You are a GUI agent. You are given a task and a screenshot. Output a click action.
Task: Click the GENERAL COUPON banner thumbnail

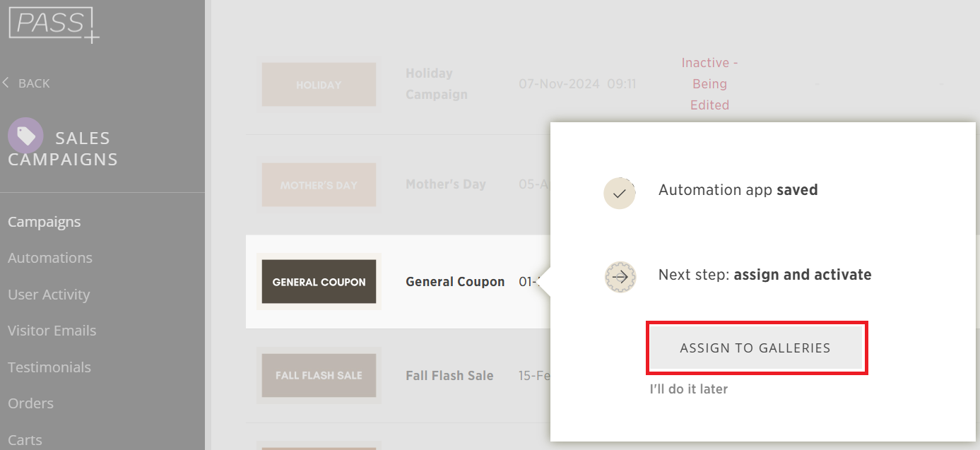tap(319, 281)
